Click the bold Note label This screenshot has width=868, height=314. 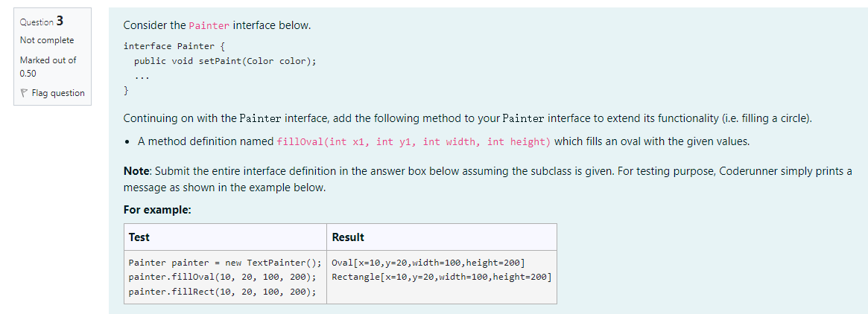pyautogui.click(x=136, y=171)
